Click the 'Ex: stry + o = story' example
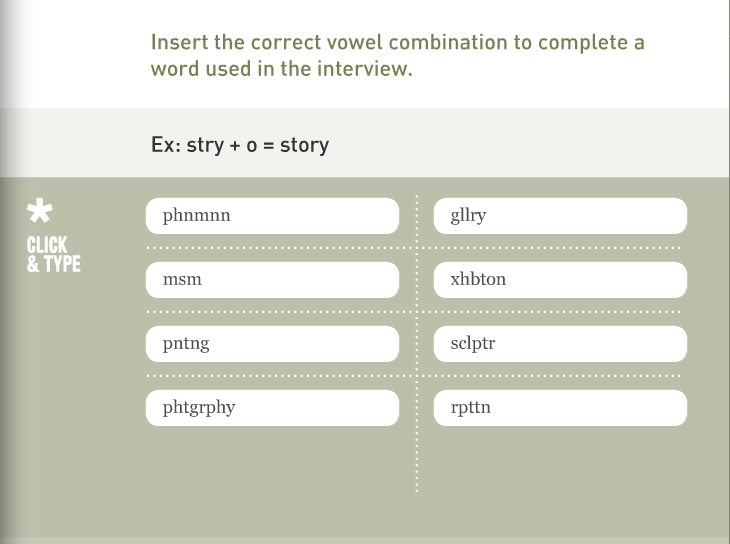 pyautogui.click(x=240, y=145)
